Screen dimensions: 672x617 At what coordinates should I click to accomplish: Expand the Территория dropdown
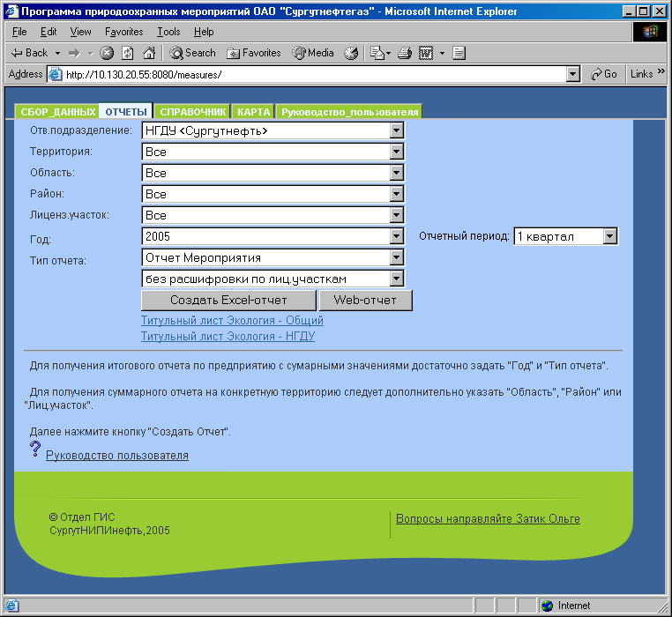tap(397, 152)
